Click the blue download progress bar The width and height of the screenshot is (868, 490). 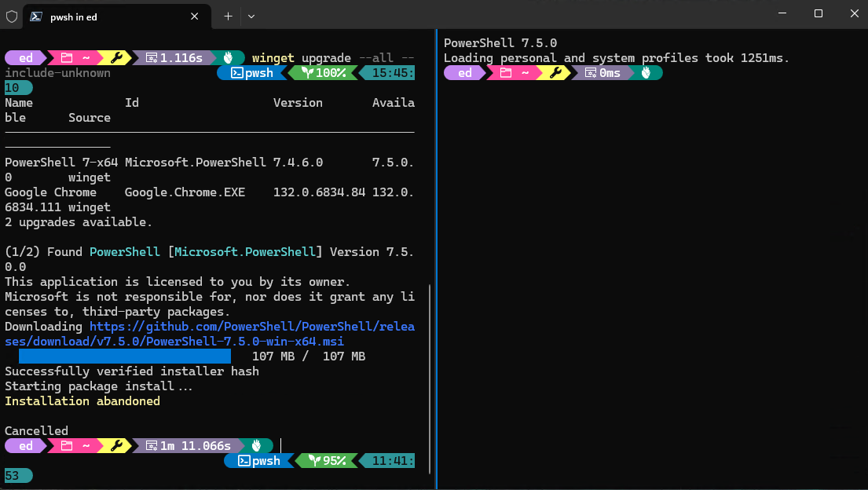coord(125,356)
